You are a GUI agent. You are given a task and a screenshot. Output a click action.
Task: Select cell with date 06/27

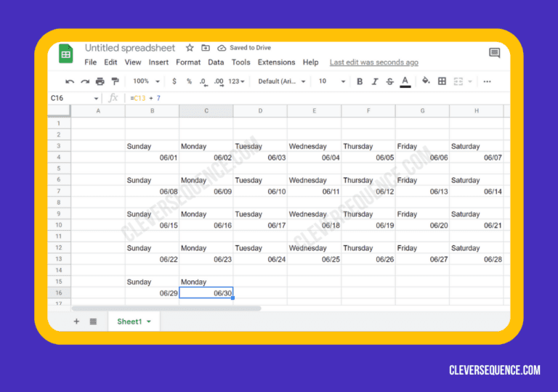(422, 259)
